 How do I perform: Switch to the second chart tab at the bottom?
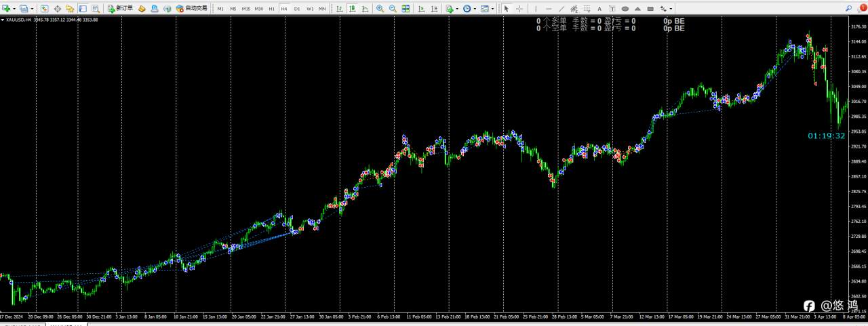pos(66,324)
